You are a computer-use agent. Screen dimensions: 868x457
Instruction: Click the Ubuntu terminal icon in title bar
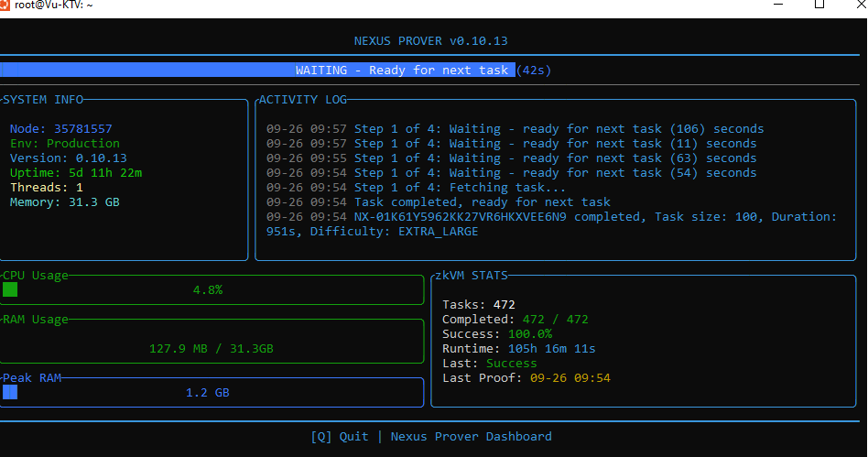tap(5, 5)
